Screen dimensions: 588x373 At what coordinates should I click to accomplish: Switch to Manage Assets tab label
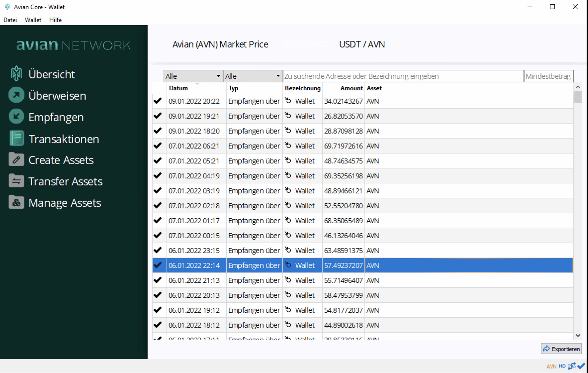pyautogui.click(x=65, y=203)
